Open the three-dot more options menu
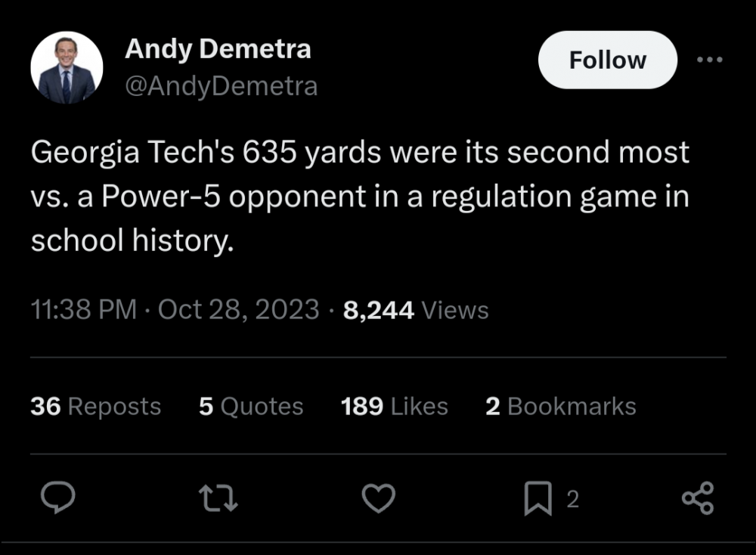This screenshot has width=756, height=555. 709,60
